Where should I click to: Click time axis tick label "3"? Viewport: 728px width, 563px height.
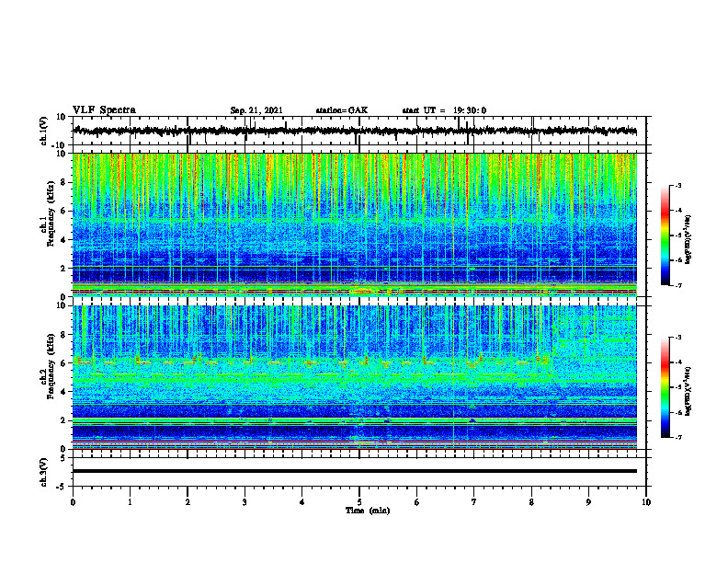pyautogui.click(x=245, y=502)
